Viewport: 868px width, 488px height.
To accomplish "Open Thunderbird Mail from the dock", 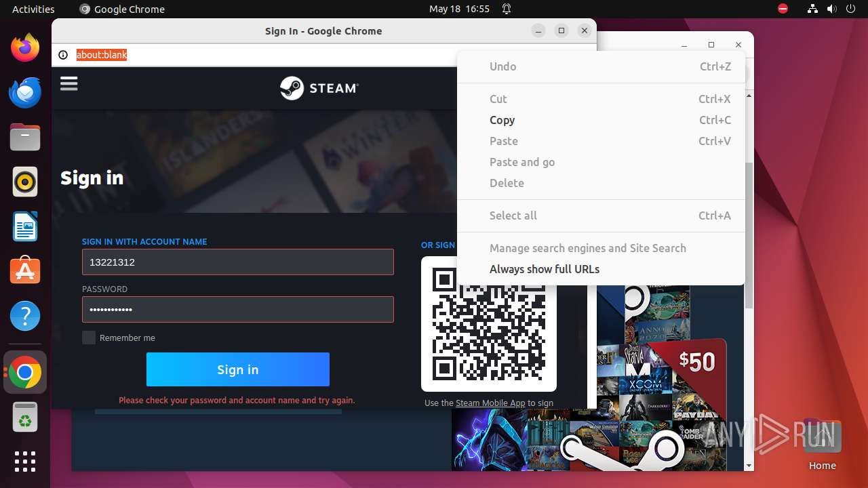I will pos(25,93).
